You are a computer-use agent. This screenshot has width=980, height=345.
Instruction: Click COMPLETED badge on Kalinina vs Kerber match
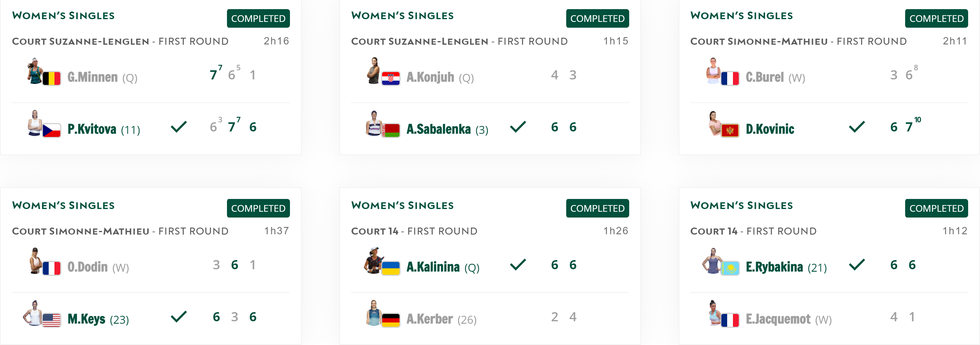pyautogui.click(x=597, y=208)
